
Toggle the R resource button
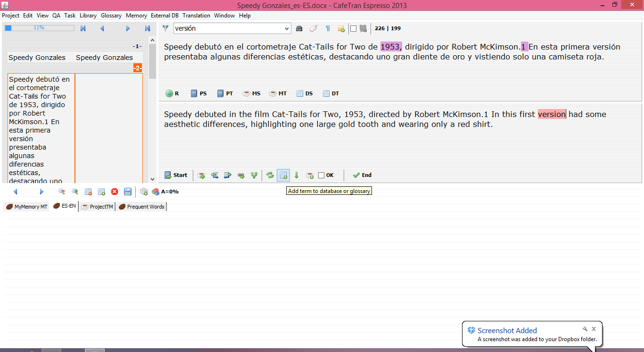tap(172, 93)
